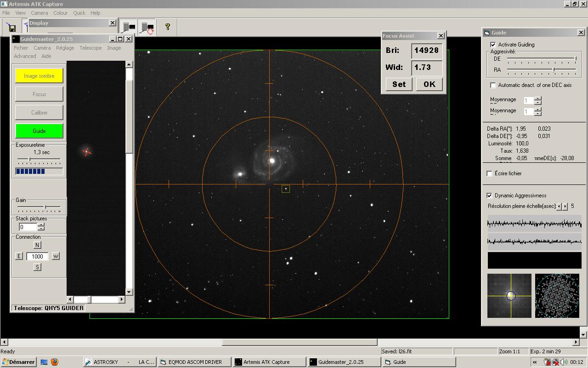This screenshot has width=588, height=368.
Task: Switch to ASTROSKY taskbar window
Action: pos(119,362)
